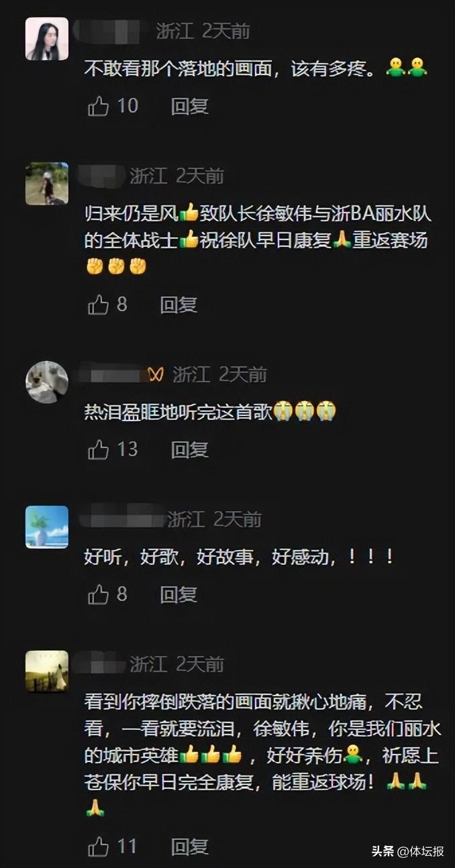The width and height of the screenshot is (455, 868).
Task: Reply to the 不敢看那个落地的画面 comment
Action: pos(189,106)
